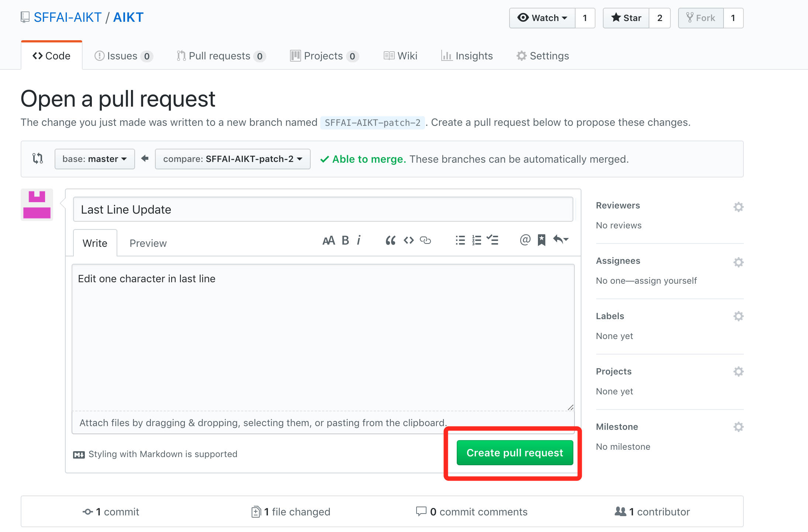Click Create pull request button
Image resolution: width=808 pixels, height=532 pixels.
[x=515, y=453]
